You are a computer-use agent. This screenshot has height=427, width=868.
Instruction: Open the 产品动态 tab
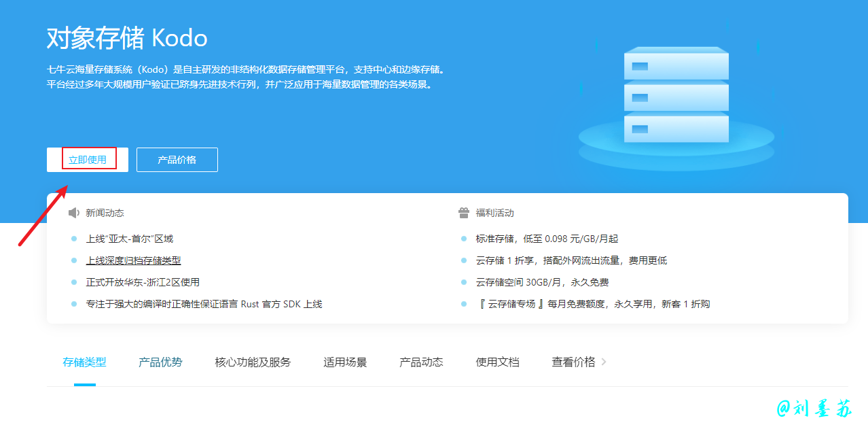tap(422, 362)
